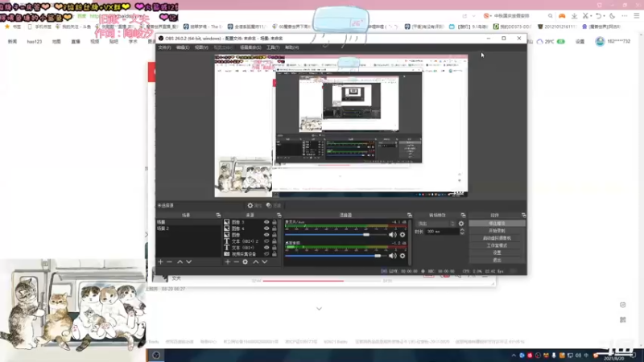
Task: Decrease the transition duration with down arrow
Action: [462, 233]
